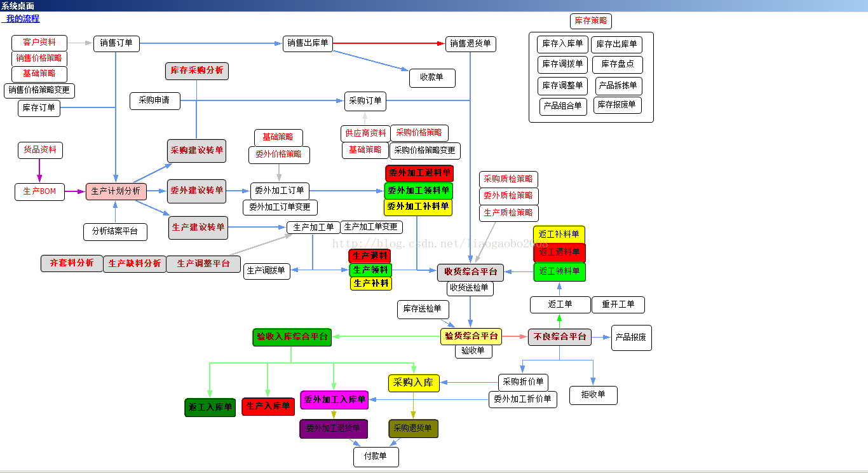This screenshot has height=473, width=868.
Task: Open the magenta 委外加工入库单 node
Action: pos(334,400)
